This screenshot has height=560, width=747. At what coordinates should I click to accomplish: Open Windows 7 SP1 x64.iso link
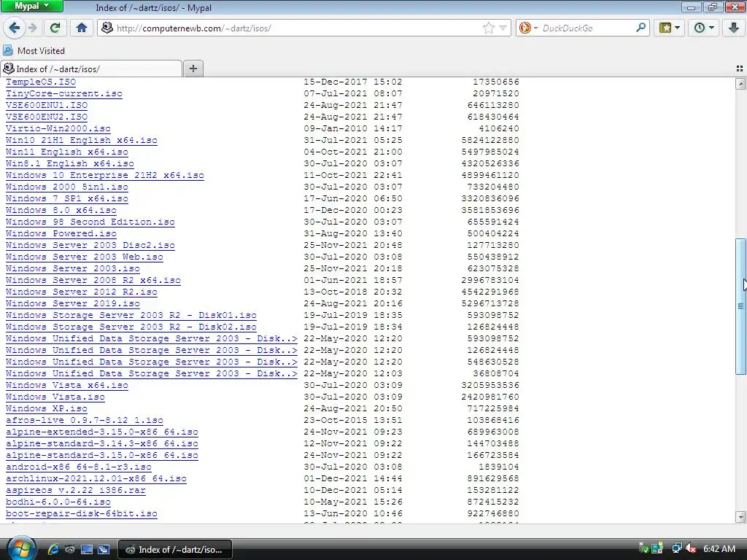[66, 198]
